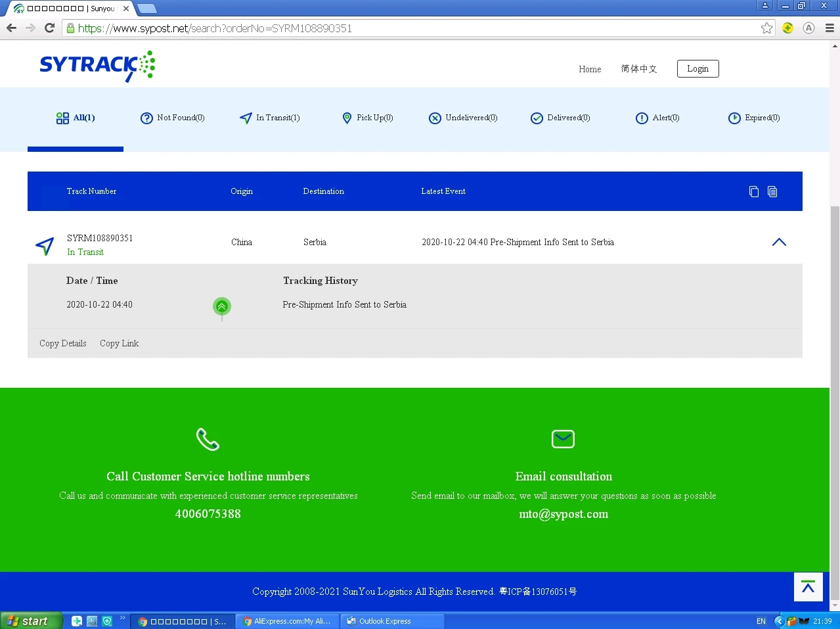This screenshot has height=629, width=840.
Task: Open Outlook Express from taskbar
Action: click(x=392, y=621)
